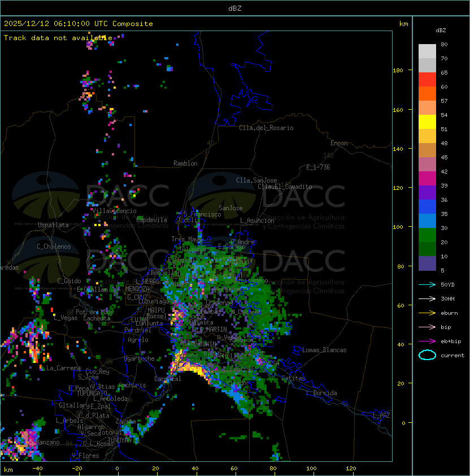Click the 'Villavicencio' place label

coord(114,211)
